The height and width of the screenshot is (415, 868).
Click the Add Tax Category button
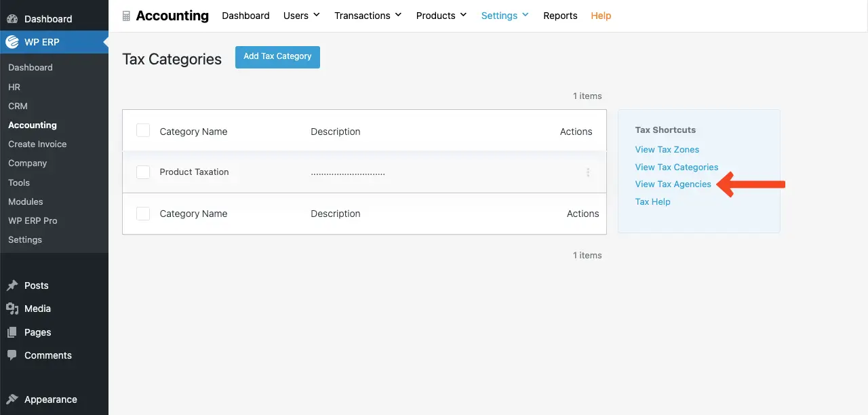pos(277,57)
